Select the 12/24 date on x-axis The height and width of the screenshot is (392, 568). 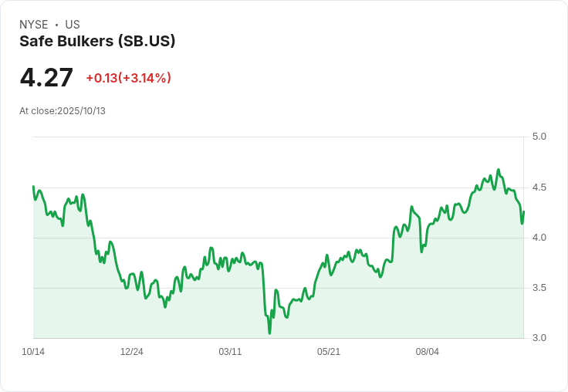point(131,352)
